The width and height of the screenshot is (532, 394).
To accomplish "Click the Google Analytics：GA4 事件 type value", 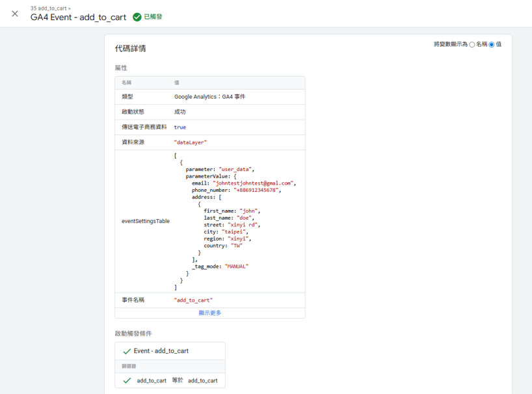I will tap(209, 97).
